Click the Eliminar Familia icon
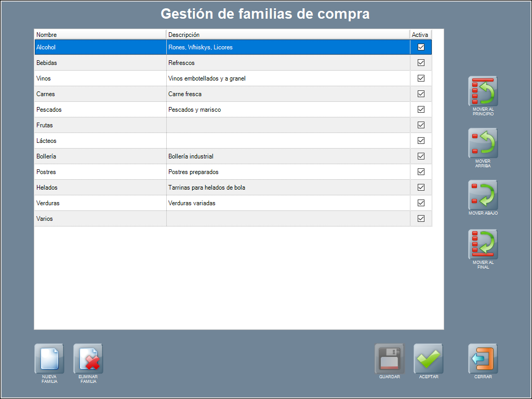This screenshot has height=399, width=532. (x=88, y=359)
